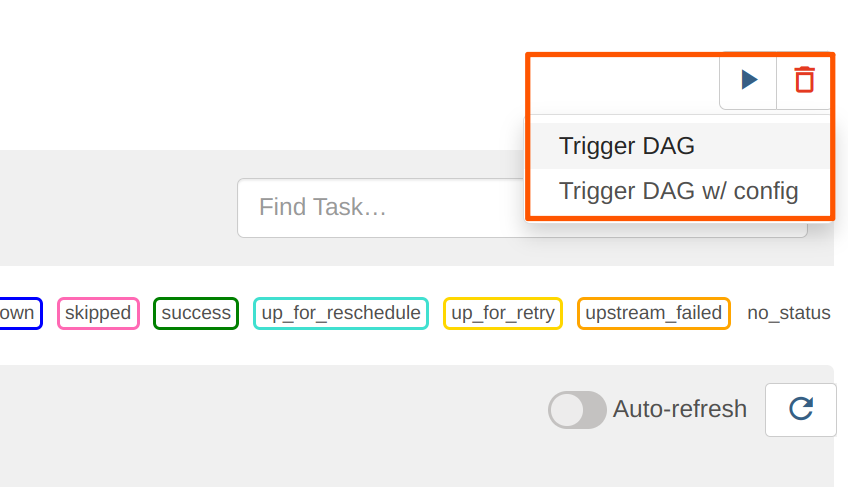The width and height of the screenshot is (848, 487).
Task: Focus the Find Task search field
Action: click(x=380, y=208)
